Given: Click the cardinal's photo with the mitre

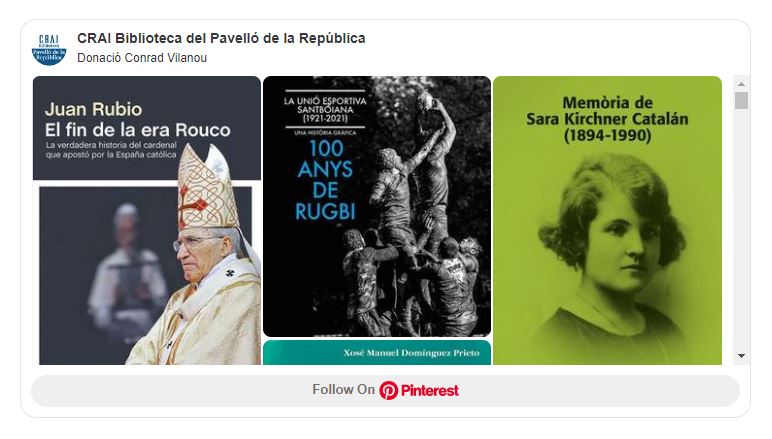Looking at the screenshot, I should coord(202,256).
